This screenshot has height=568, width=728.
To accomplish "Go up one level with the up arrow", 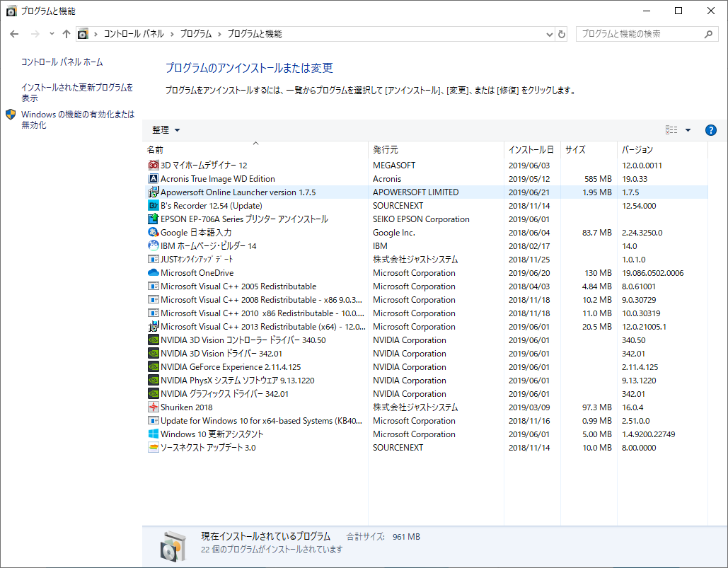I will coord(67,34).
